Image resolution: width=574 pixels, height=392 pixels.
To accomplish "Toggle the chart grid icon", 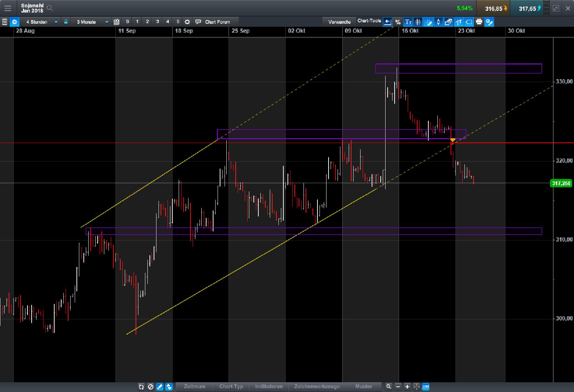I will (x=418, y=22).
